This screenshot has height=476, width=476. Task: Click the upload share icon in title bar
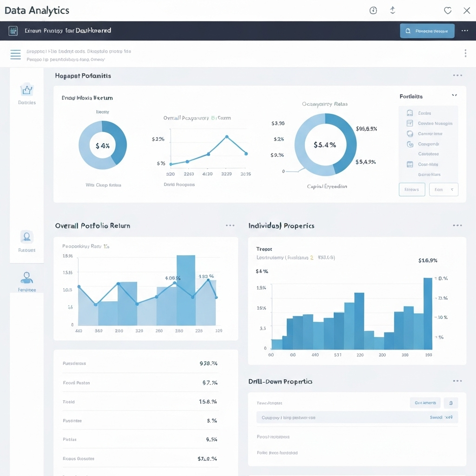[x=392, y=10]
